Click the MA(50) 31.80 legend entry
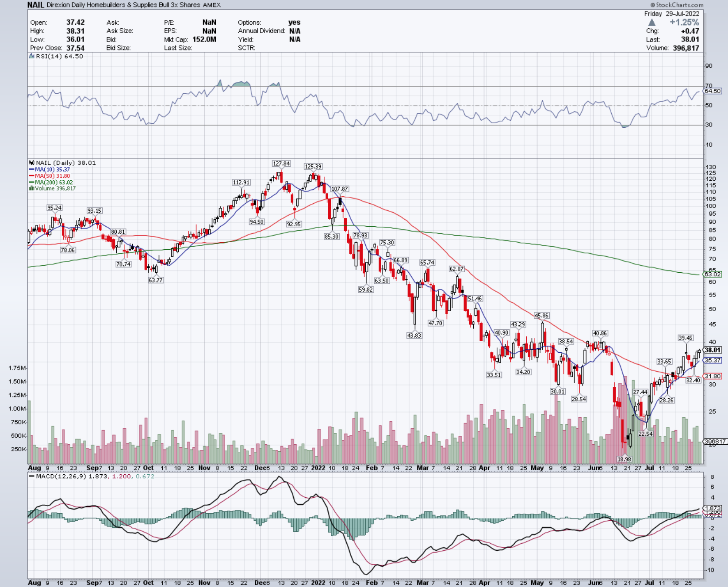This screenshot has width=728, height=587. [50, 176]
